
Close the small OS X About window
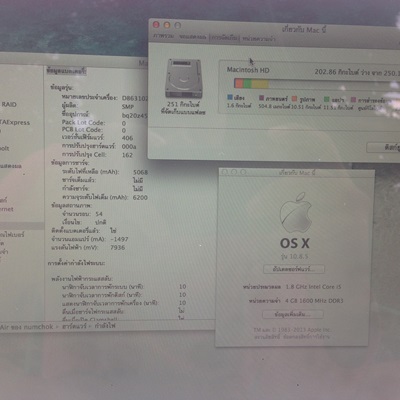tap(224, 172)
